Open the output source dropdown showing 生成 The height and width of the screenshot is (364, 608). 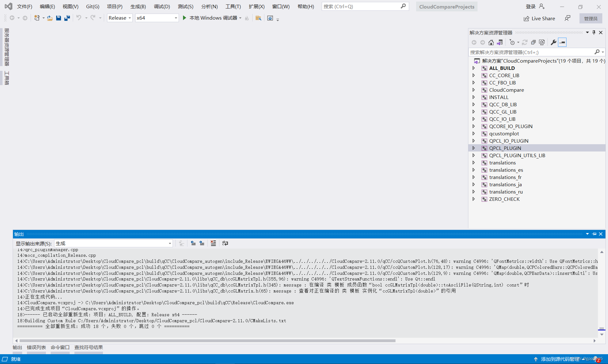pos(113,243)
